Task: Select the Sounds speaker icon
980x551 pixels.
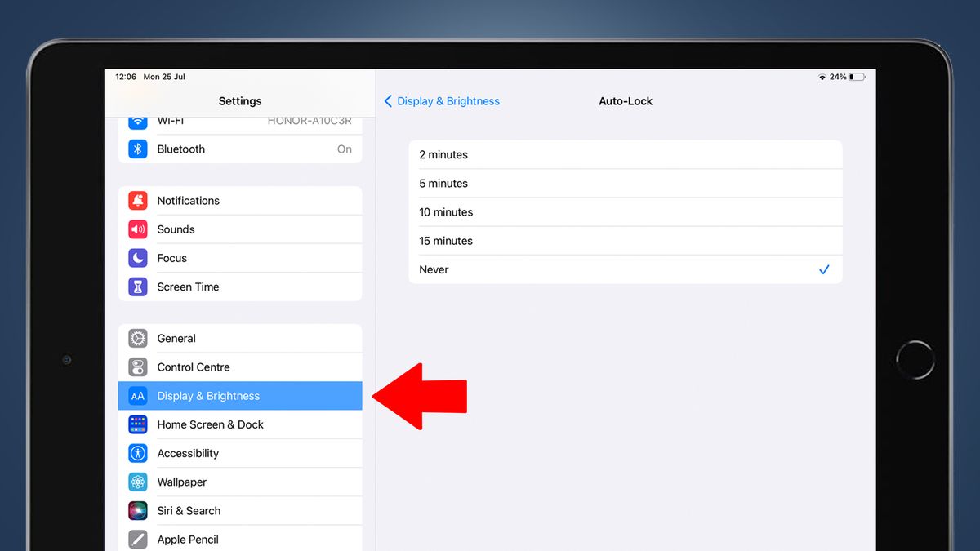Action: [x=137, y=229]
